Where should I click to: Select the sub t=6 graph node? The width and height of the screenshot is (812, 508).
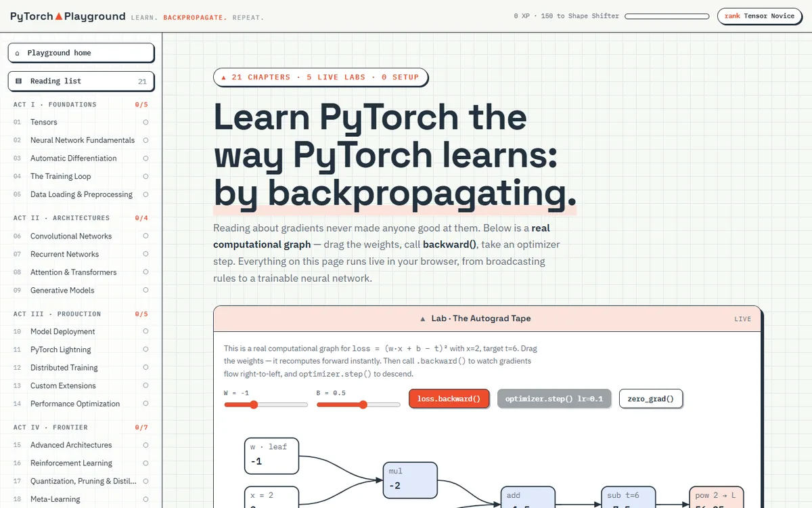pyautogui.click(x=629, y=497)
